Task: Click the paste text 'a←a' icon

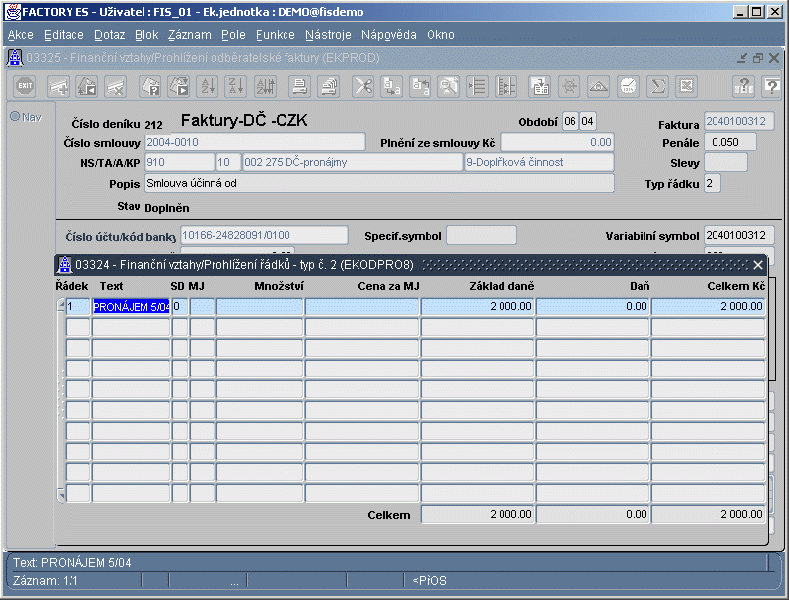Action: click(x=420, y=87)
